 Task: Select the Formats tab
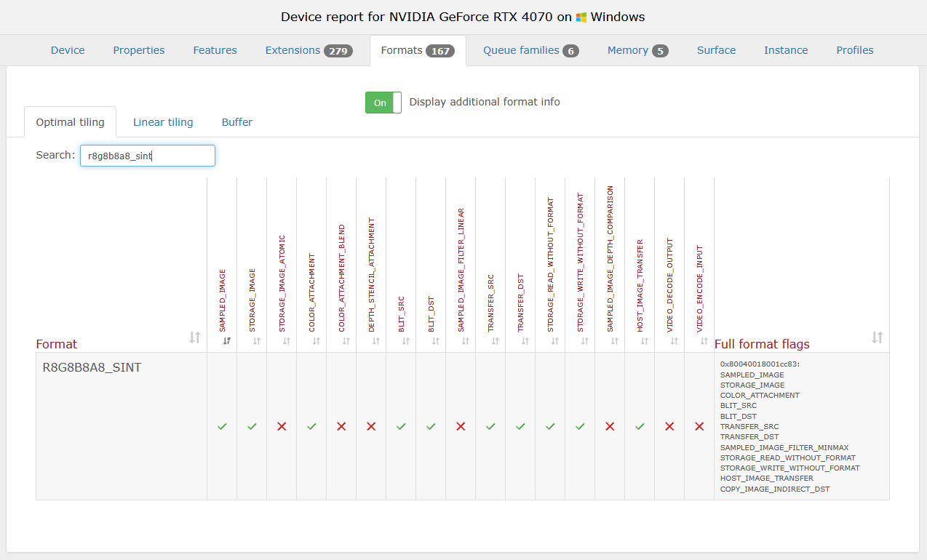(x=418, y=50)
